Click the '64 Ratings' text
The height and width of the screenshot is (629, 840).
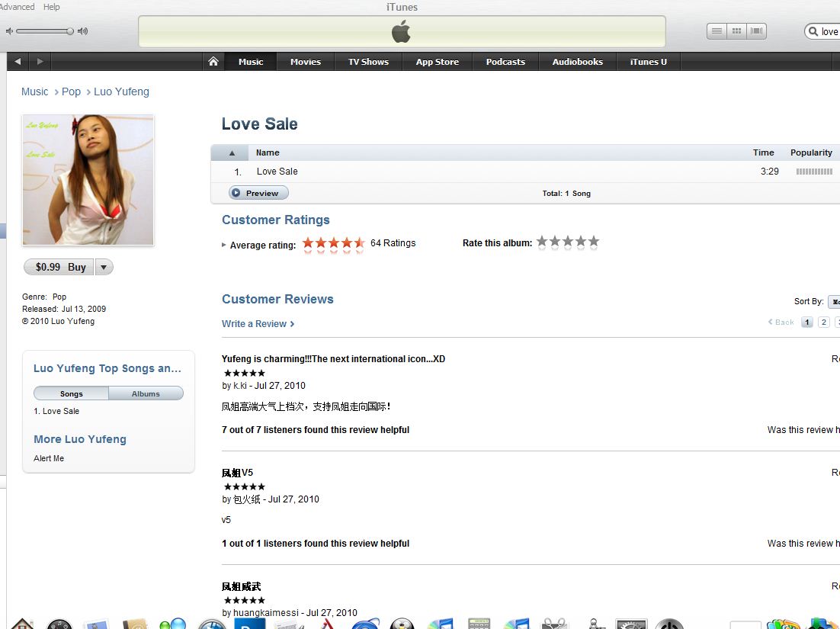point(393,242)
